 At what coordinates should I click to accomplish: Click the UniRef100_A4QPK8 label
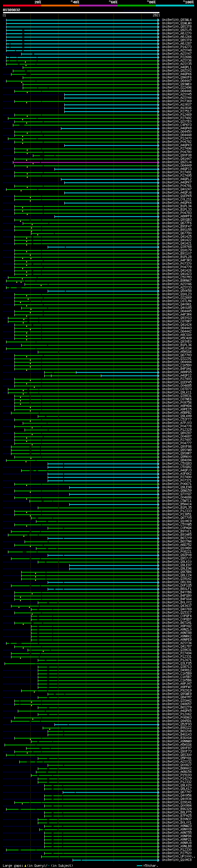pos(177,128)
